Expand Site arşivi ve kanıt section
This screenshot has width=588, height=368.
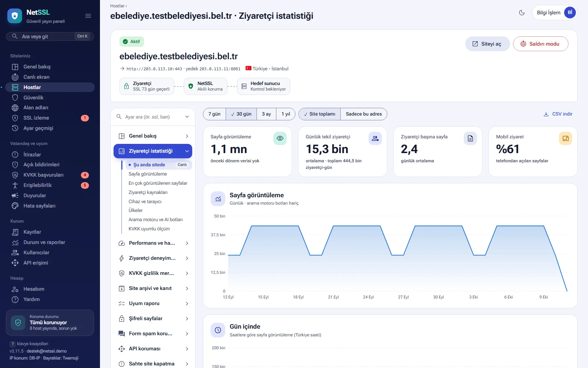point(153,289)
